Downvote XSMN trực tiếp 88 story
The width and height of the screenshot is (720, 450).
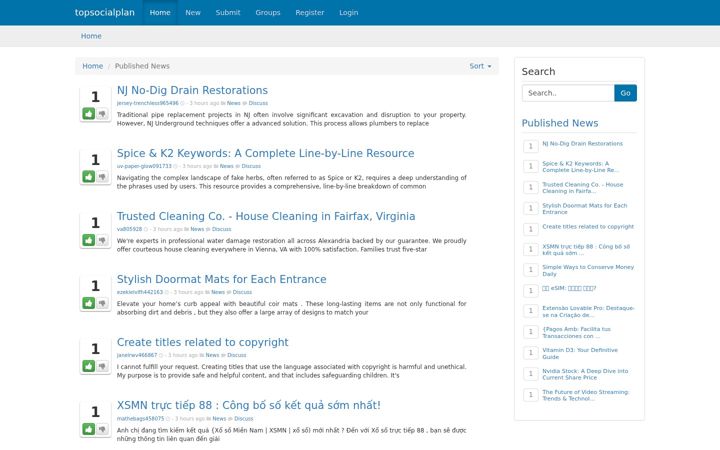coord(102,429)
